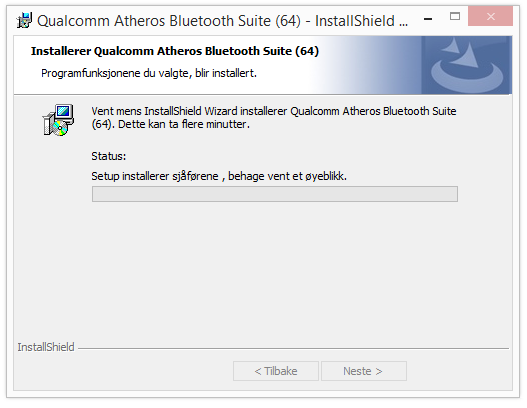The height and width of the screenshot is (408, 527).
Task: Click the subtitle 'Programfunksjonene du valgte, blir installert'
Action: (149, 73)
